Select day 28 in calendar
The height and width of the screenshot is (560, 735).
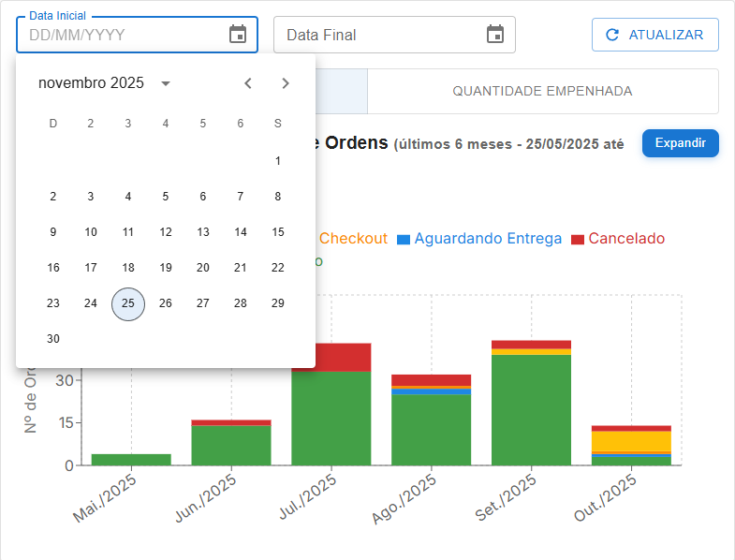tap(241, 303)
